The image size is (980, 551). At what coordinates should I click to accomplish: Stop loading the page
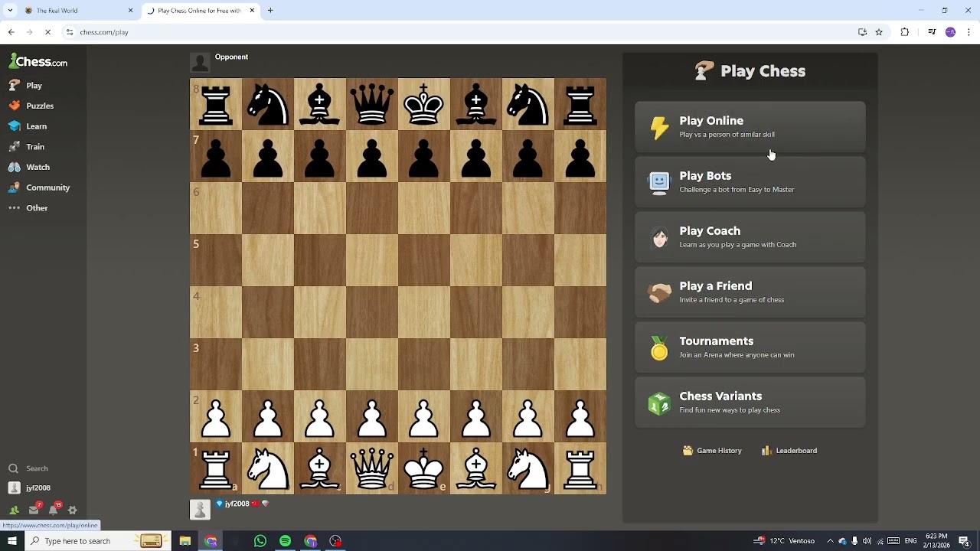[x=47, y=32]
